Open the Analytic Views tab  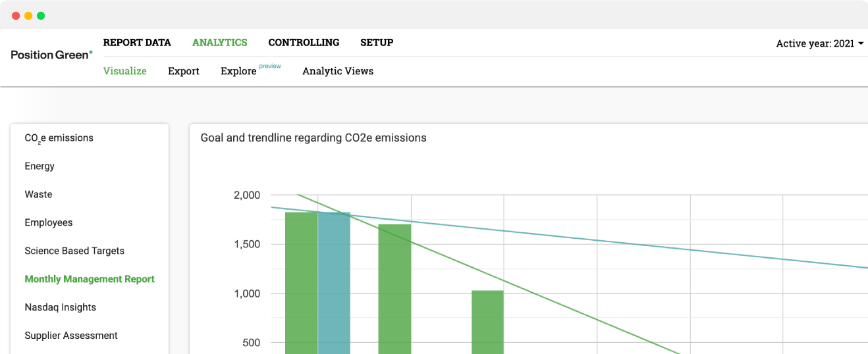(x=338, y=71)
